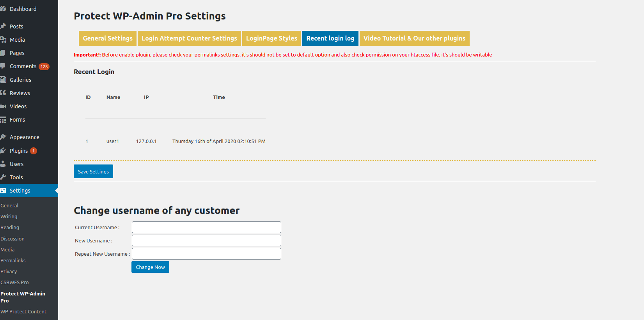Viewport: 644px width, 320px height.
Task: Click the Forms icon in the sidebar
Action: 3,120
